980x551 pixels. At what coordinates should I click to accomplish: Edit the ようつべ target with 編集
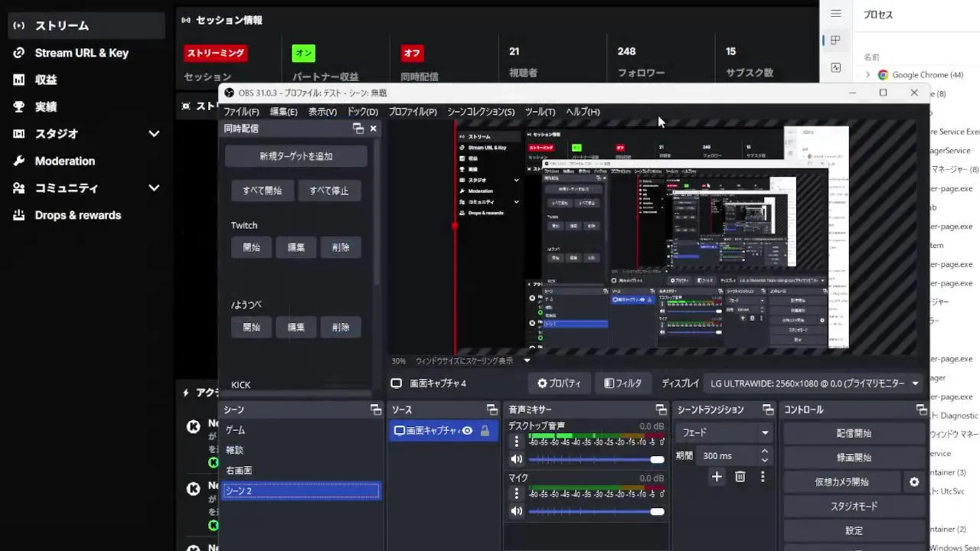pos(296,327)
